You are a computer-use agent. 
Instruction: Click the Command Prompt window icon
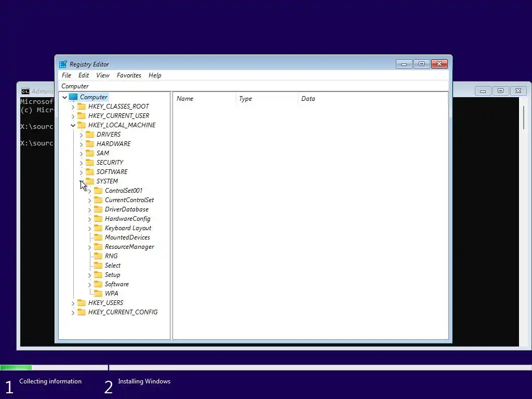pos(25,91)
